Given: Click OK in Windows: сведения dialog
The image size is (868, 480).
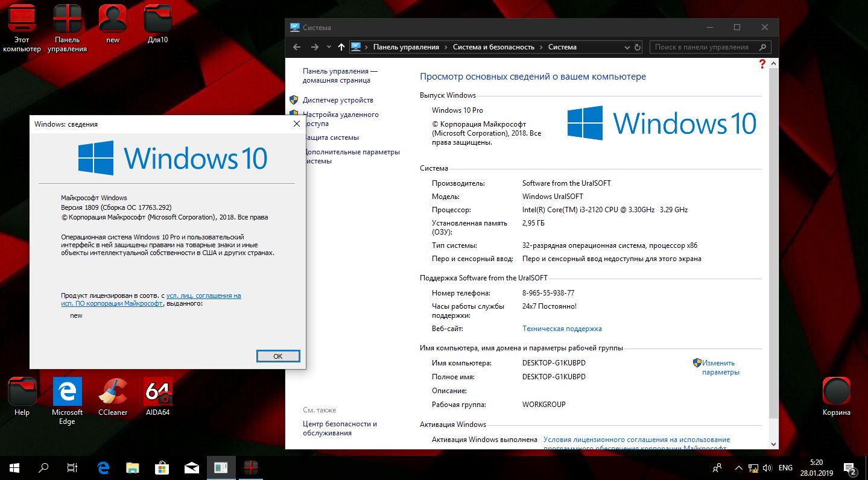Looking at the screenshot, I should (277, 356).
